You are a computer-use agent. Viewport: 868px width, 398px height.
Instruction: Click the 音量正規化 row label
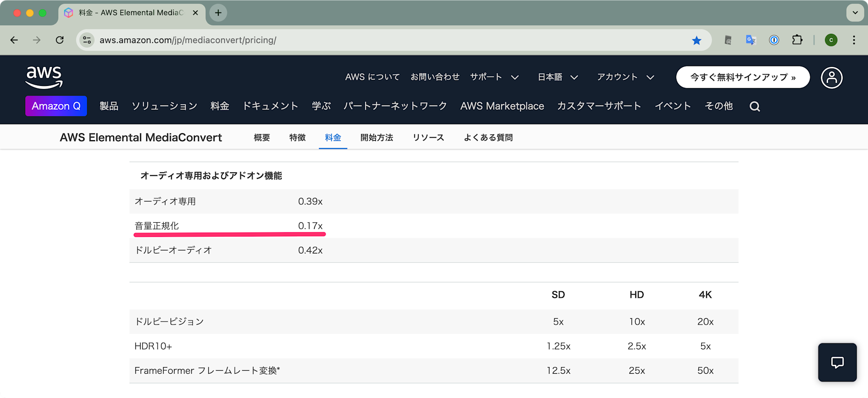point(157,226)
